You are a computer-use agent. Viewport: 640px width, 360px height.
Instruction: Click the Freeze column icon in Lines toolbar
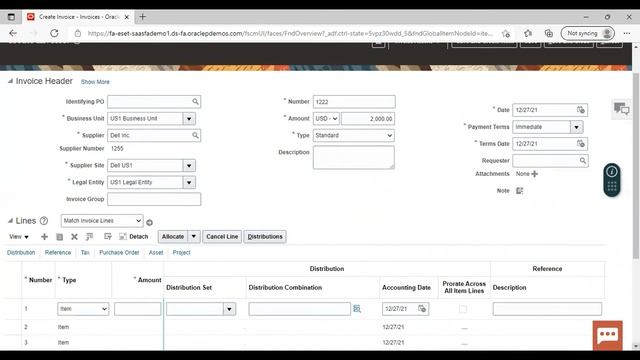(89, 237)
